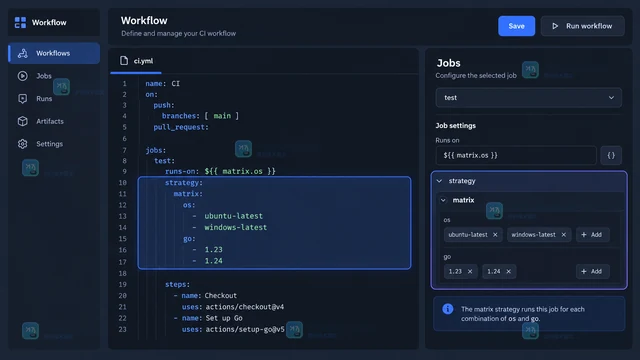Screen dimensions: 640x360
Task: Click the 'push:' code line
Action: 164,105
